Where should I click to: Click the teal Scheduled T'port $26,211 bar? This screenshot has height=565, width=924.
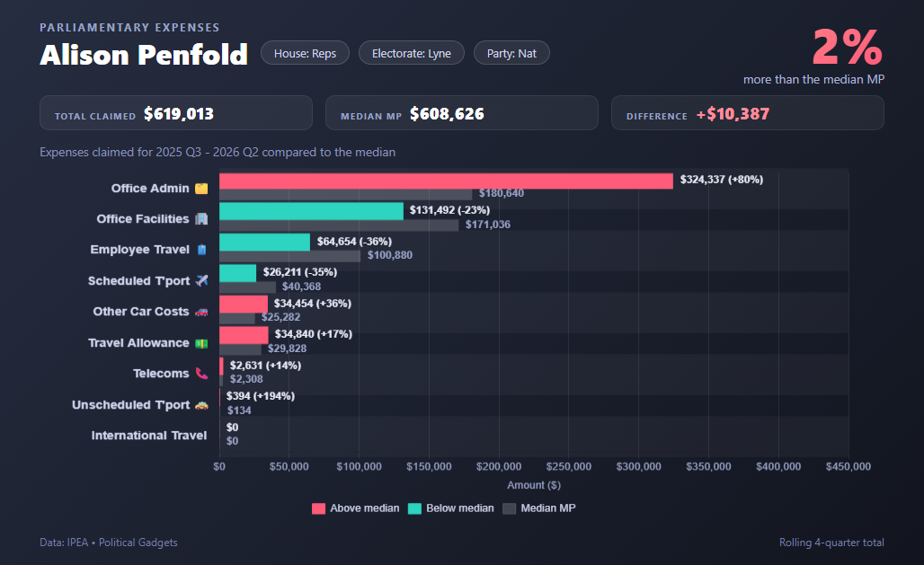click(237, 273)
